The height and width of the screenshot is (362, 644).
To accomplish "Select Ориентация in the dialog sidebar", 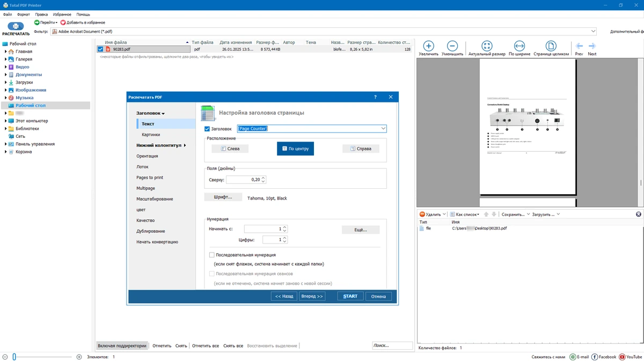I will tap(147, 156).
